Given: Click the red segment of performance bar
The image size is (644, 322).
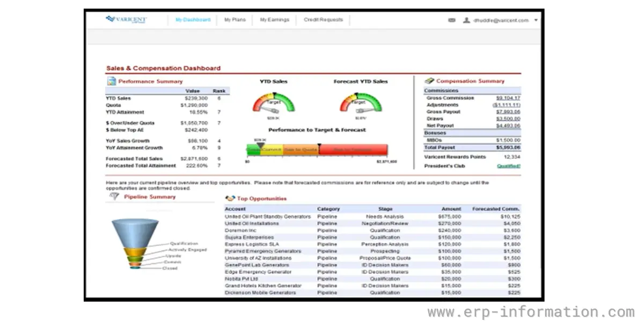Looking at the screenshot, I should coord(353,149).
